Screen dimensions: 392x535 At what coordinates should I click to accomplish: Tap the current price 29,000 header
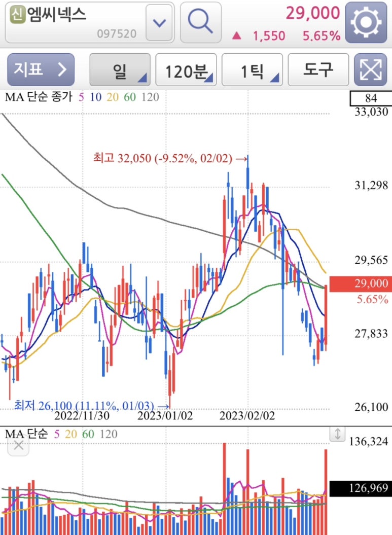tap(313, 13)
